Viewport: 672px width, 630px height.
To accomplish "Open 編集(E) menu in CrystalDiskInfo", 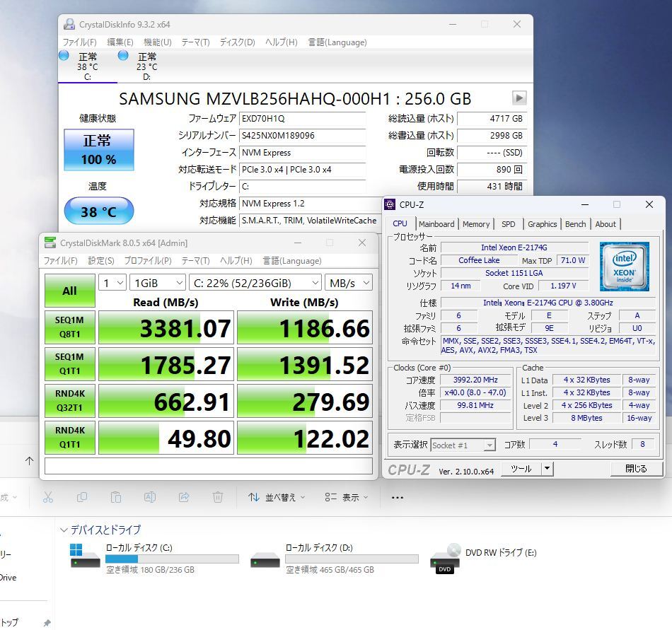I will coord(120,42).
